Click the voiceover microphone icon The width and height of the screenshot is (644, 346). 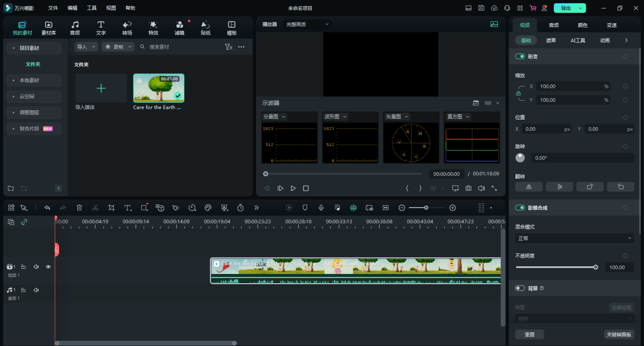321,208
